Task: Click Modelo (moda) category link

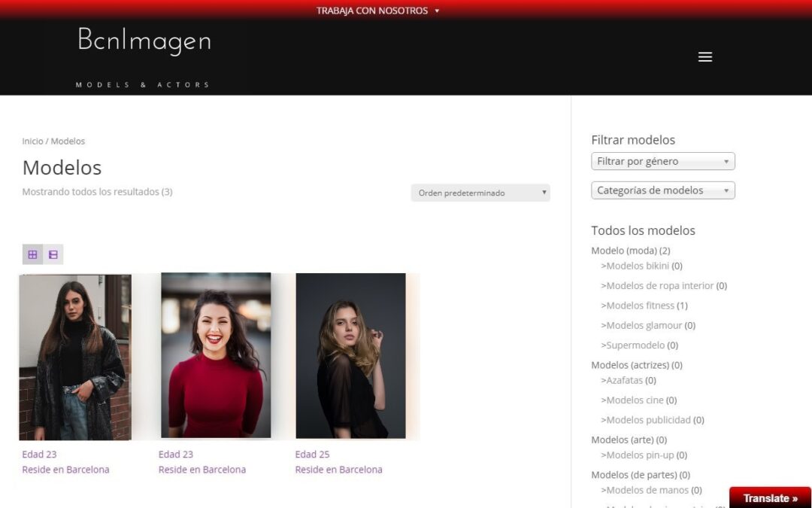Action: click(x=630, y=250)
